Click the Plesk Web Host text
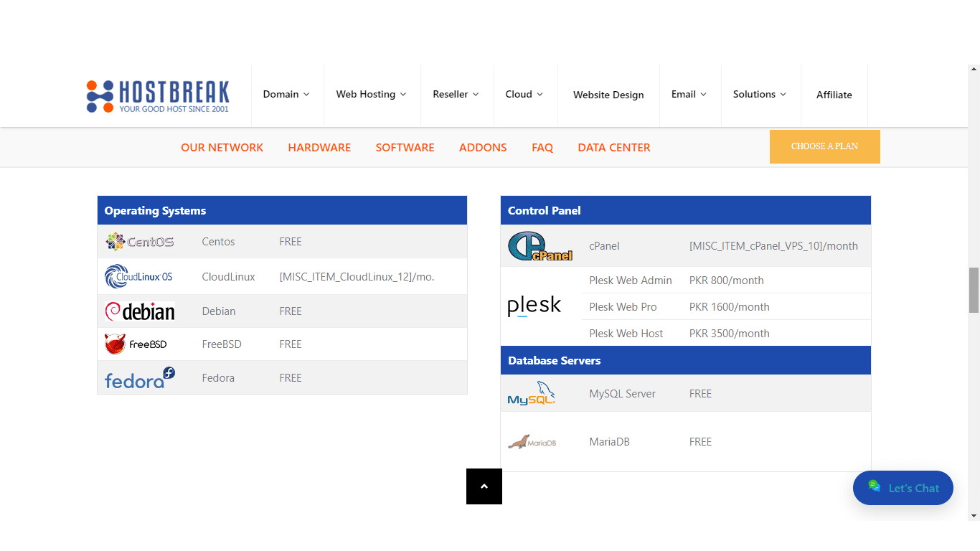The height and width of the screenshot is (551, 980). click(x=626, y=334)
